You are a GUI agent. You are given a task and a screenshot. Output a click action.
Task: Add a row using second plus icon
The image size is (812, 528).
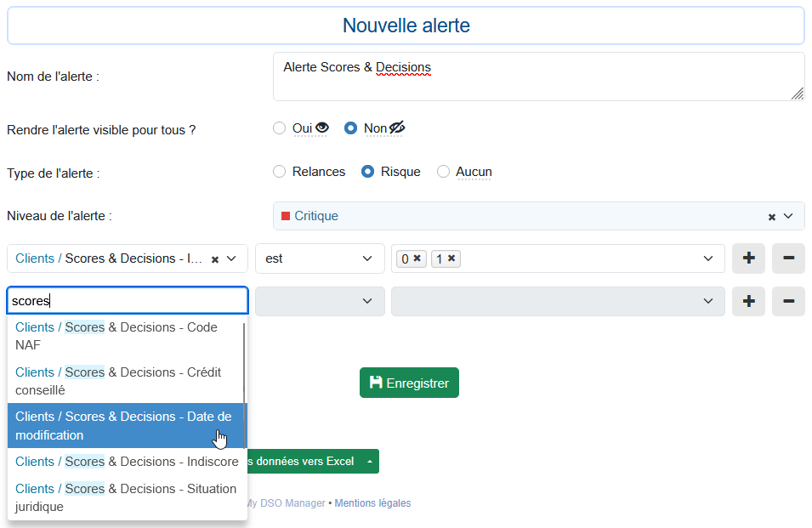tap(748, 301)
